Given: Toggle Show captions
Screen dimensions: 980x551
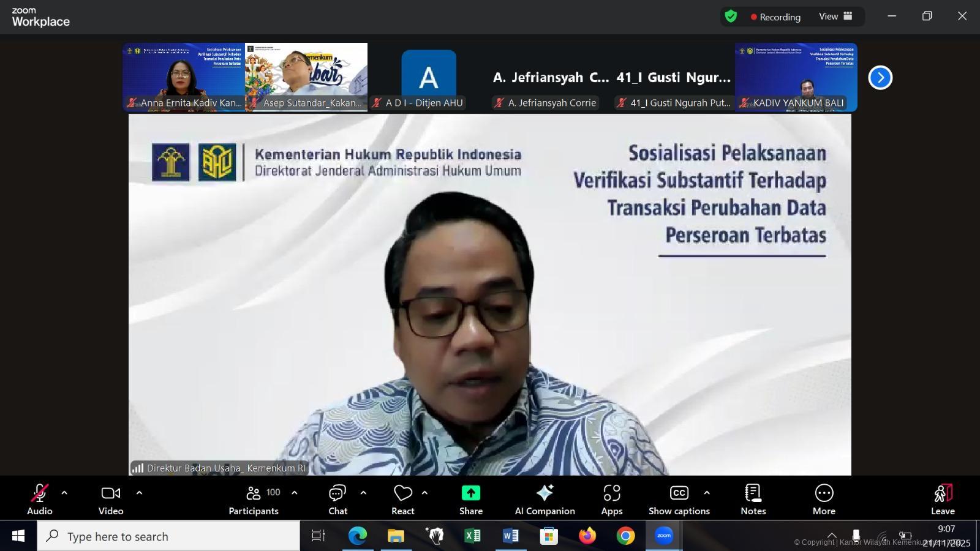Looking at the screenshot, I should [x=679, y=500].
